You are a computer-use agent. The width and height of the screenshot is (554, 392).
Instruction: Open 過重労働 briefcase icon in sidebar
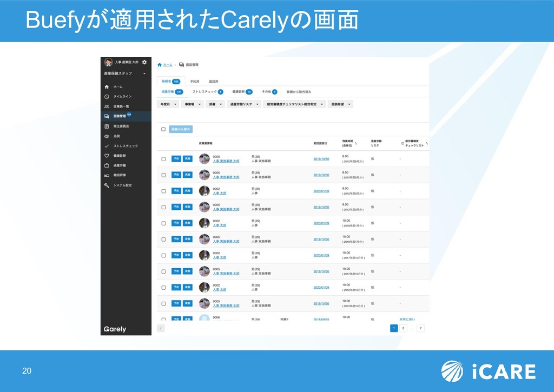(x=107, y=165)
